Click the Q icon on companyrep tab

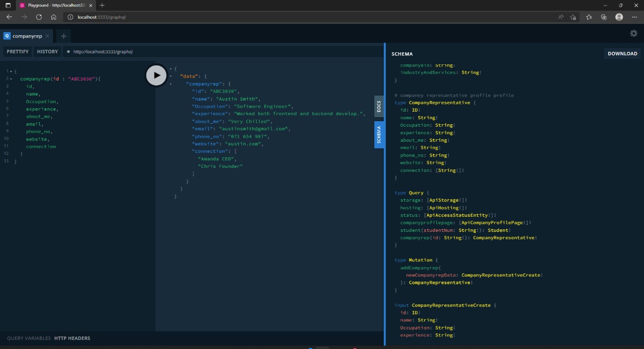(7, 36)
